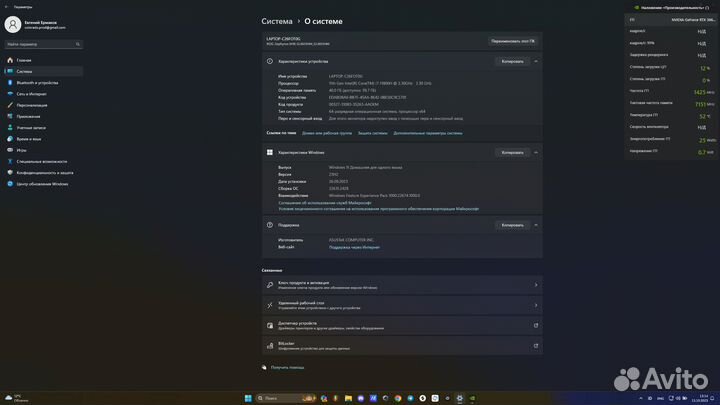Copy device specifications with Копировать button
Viewport: 720px width, 405px height.
(512, 61)
